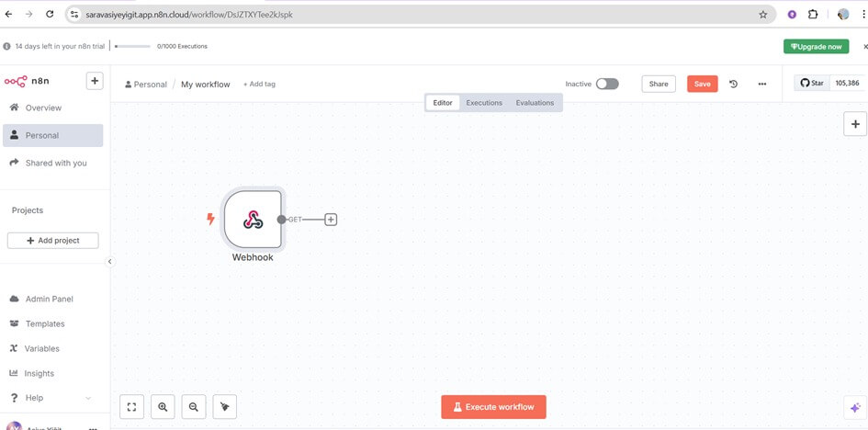The height and width of the screenshot is (430, 868).
Task: Click the Save button
Action: pos(702,84)
